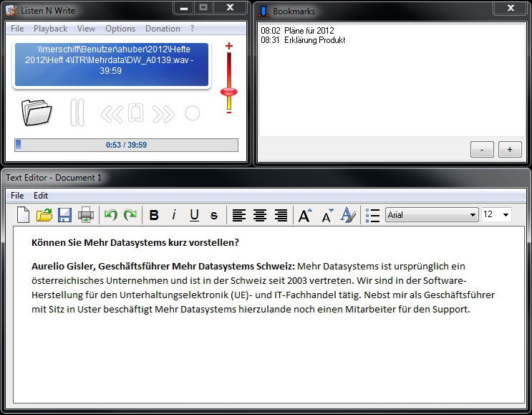Seek in the 0:53 / 39:59 progress bar
Image resolution: width=532 pixels, height=415 pixels.
point(126,145)
